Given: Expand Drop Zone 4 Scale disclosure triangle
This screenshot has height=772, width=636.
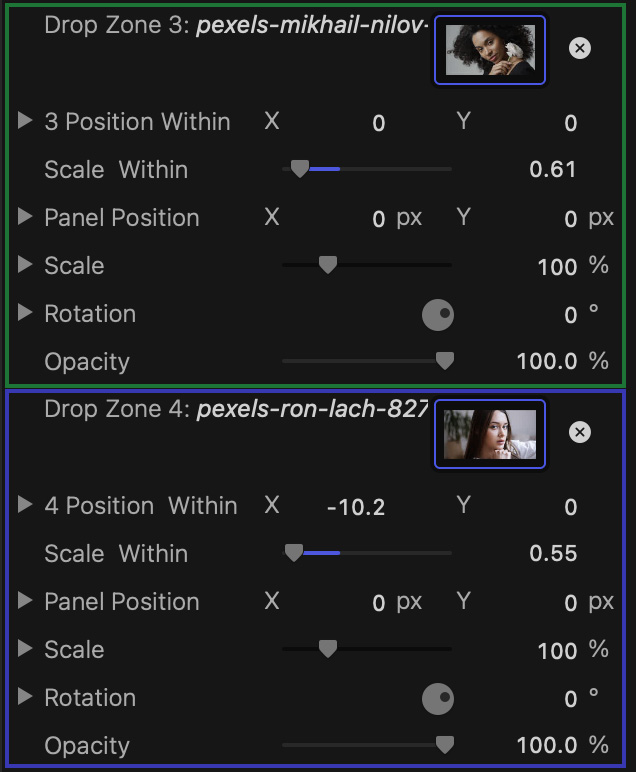Looking at the screenshot, I should (x=25, y=649).
